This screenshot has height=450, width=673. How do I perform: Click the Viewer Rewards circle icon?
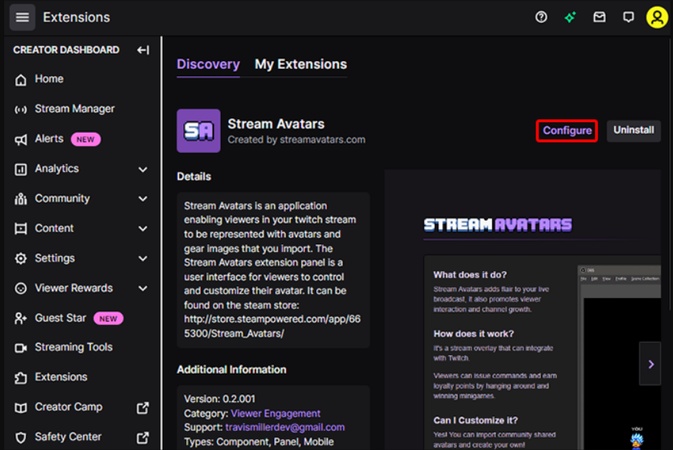point(21,288)
